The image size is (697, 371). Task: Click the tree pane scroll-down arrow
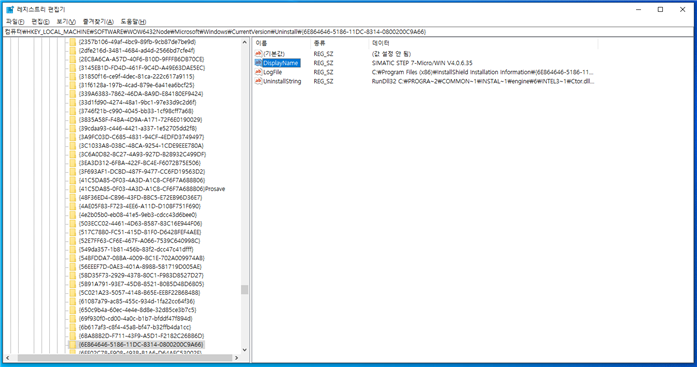click(244, 350)
